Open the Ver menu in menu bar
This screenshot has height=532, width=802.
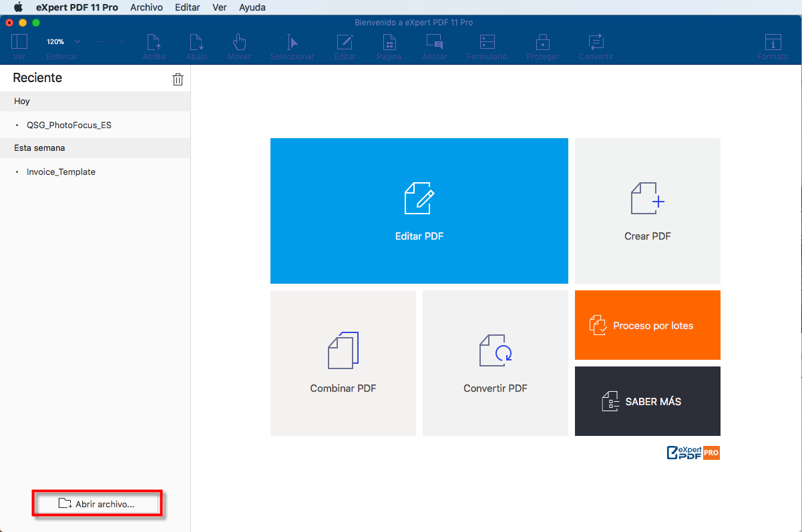click(219, 7)
